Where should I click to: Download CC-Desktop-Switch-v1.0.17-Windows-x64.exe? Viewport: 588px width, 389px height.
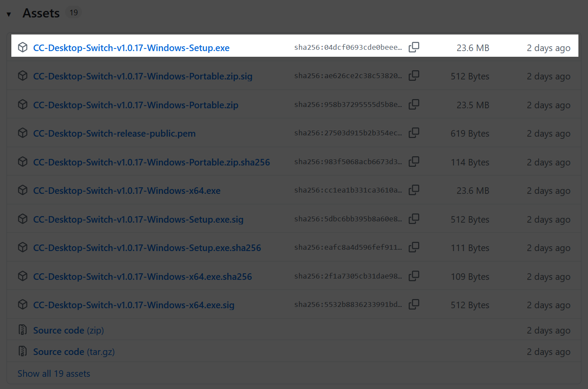[x=126, y=191]
